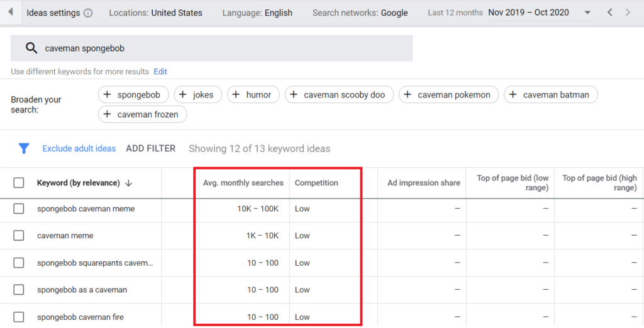
Task: Toggle the keyword relevance sort arrow
Action: (x=128, y=183)
